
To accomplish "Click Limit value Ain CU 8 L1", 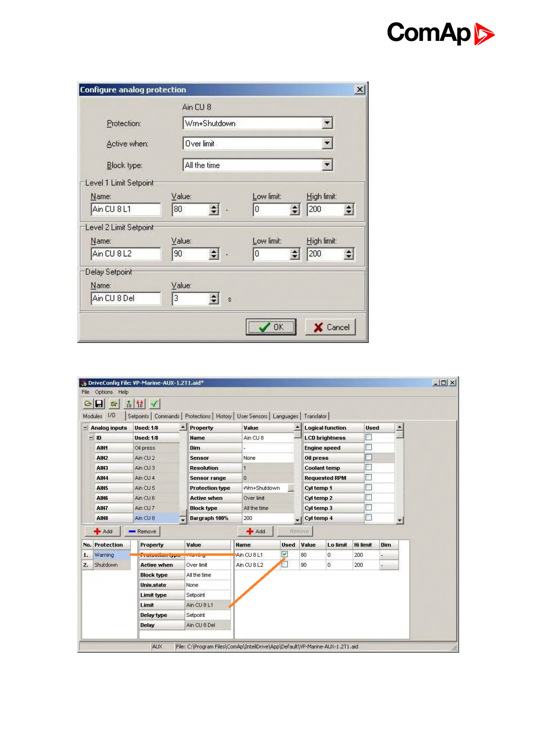I will 208,605.
